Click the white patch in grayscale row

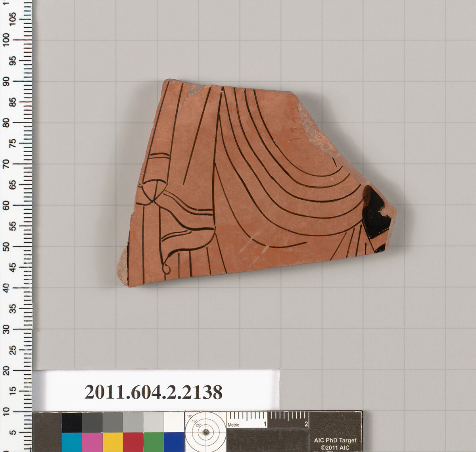[x=174, y=422]
